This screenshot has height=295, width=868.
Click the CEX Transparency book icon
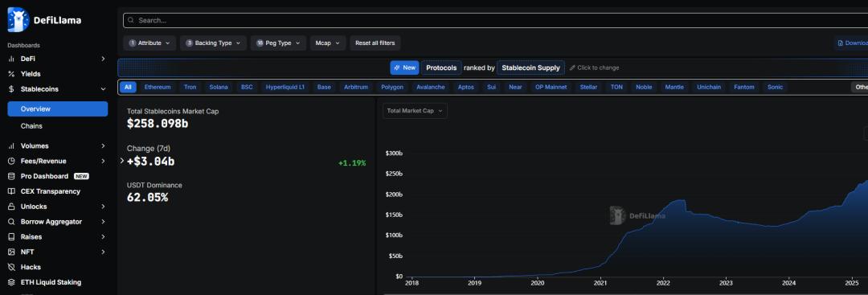11,191
